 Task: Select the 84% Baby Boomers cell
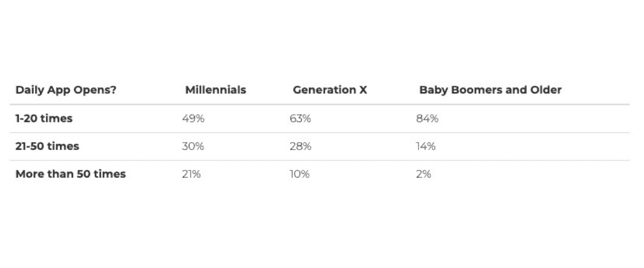click(427, 118)
